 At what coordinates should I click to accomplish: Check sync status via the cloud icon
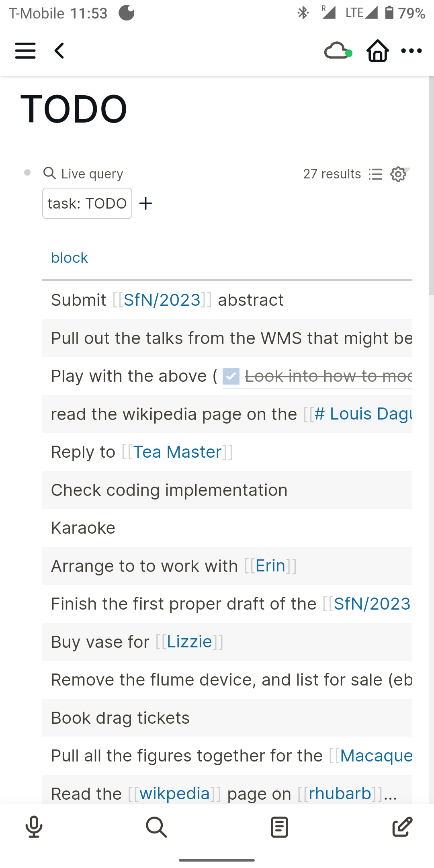click(337, 51)
